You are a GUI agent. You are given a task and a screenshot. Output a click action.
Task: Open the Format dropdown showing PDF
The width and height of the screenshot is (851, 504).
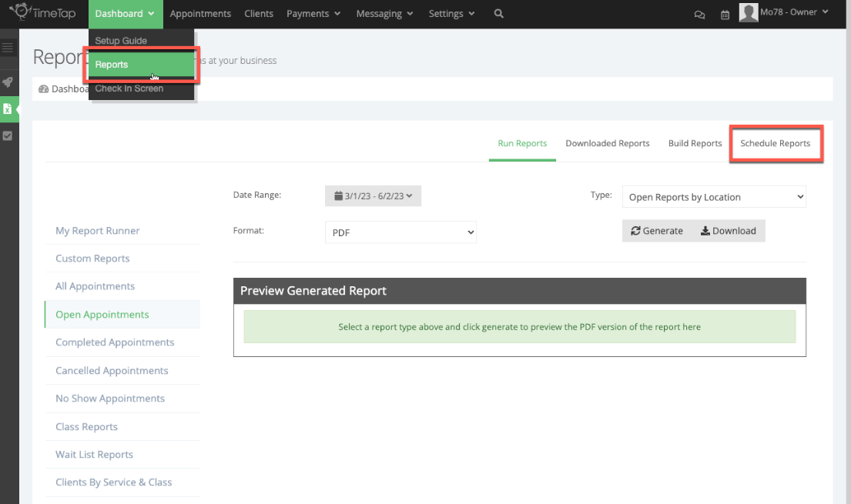pyautogui.click(x=400, y=232)
